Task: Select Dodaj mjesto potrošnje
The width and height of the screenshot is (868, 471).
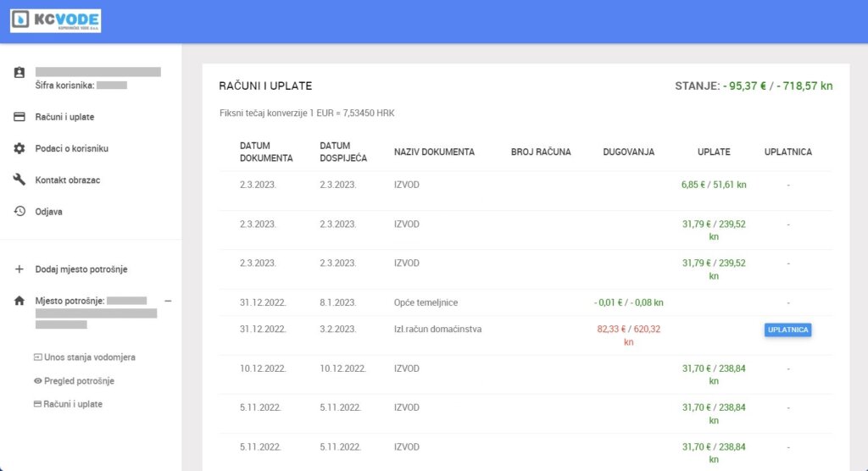Action: tap(81, 269)
